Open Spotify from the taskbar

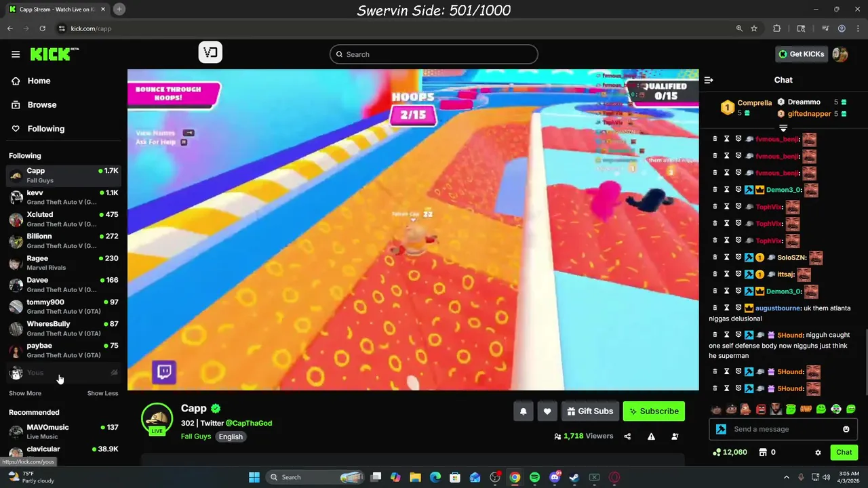[534, 477]
